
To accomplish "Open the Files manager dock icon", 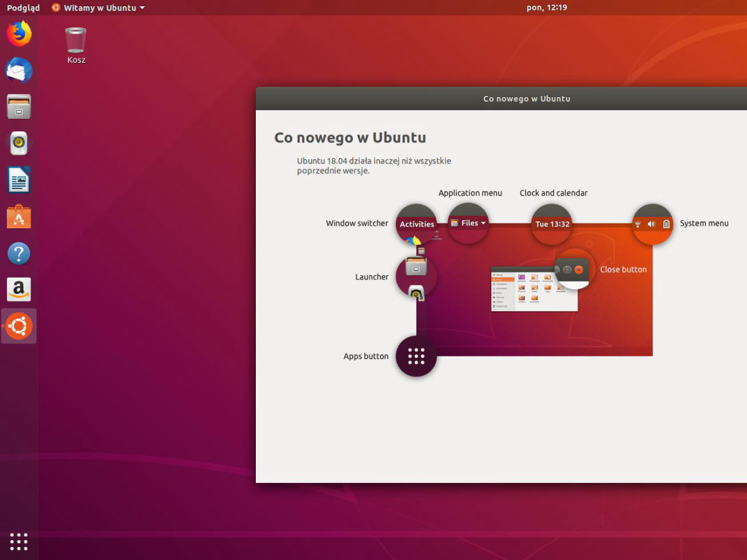I will pos(19,107).
